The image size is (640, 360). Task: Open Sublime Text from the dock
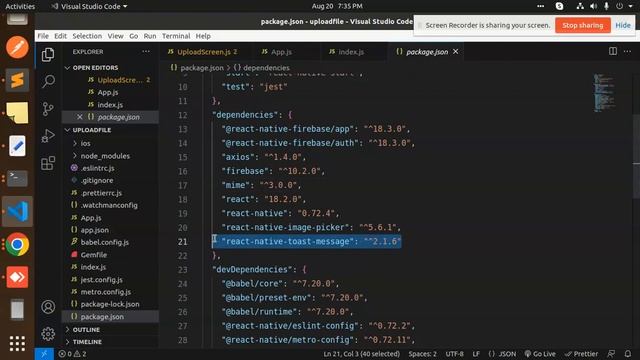coord(17,80)
